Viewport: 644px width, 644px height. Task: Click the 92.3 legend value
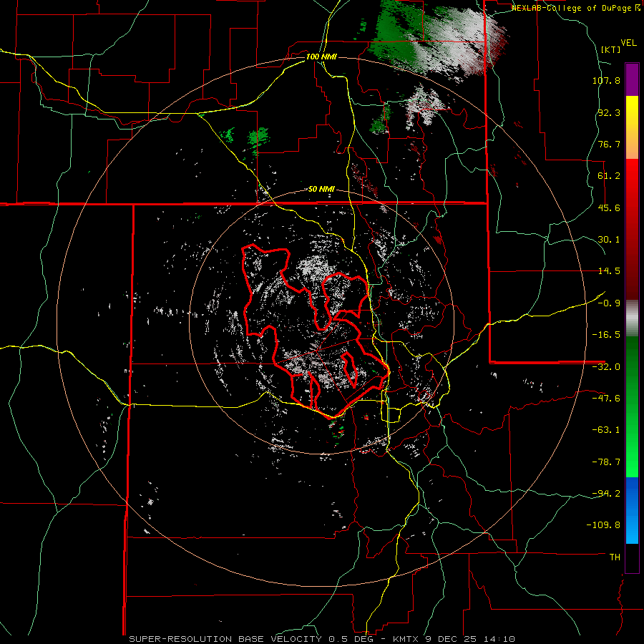pos(609,112)
